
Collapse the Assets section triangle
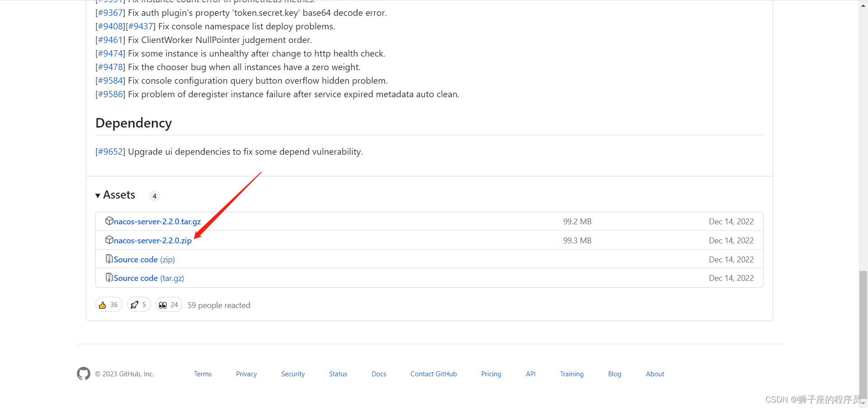(98, 195)
